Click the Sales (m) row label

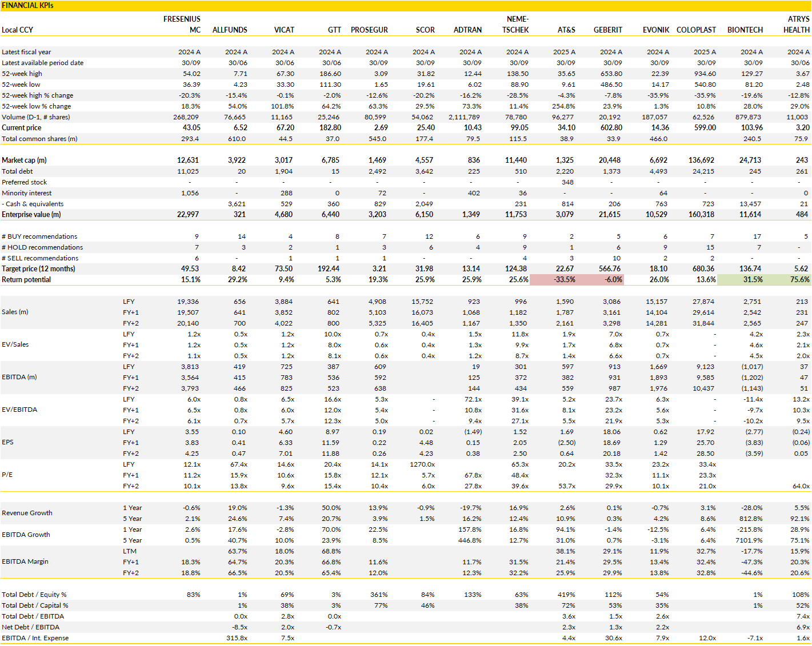16,312
